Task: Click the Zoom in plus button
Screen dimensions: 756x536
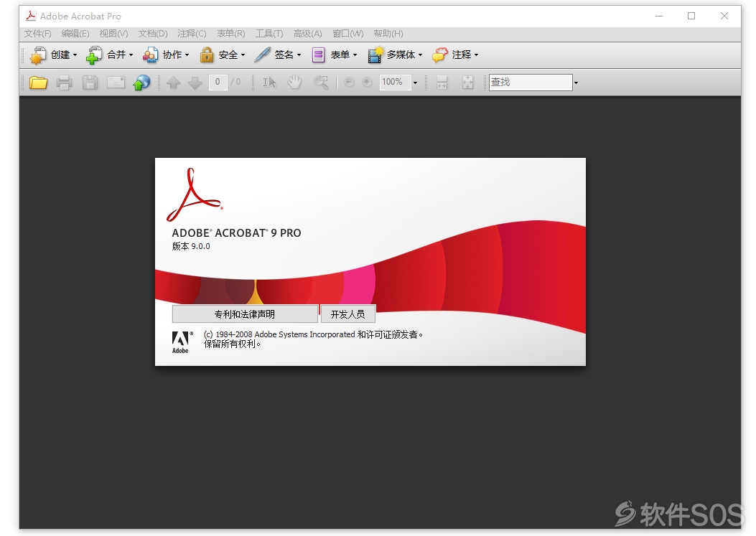Action: pos(367,83)
